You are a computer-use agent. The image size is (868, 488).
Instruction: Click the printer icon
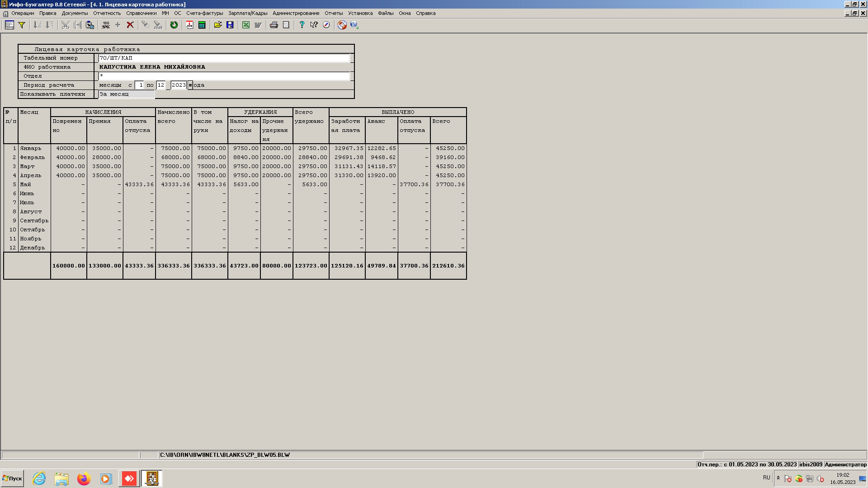click(x=274, y=25)
